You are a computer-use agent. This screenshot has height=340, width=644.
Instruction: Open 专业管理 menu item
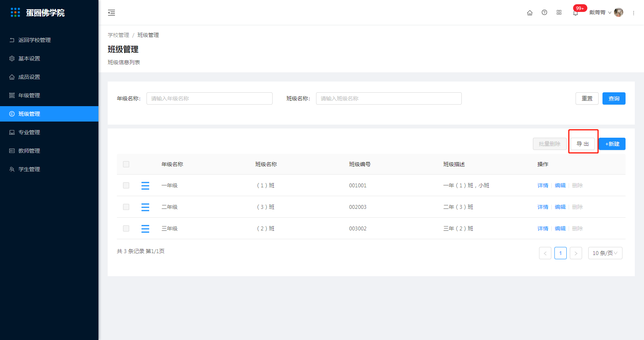[x=49, y=132]
